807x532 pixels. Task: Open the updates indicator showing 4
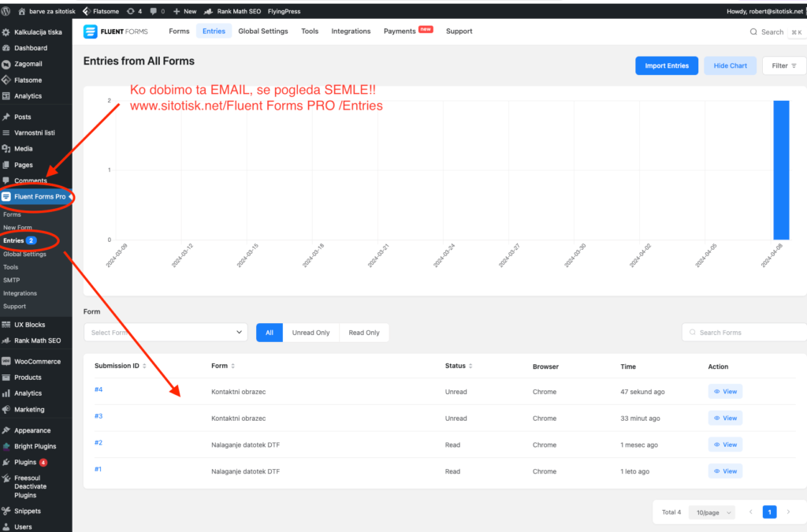point(134,11)
